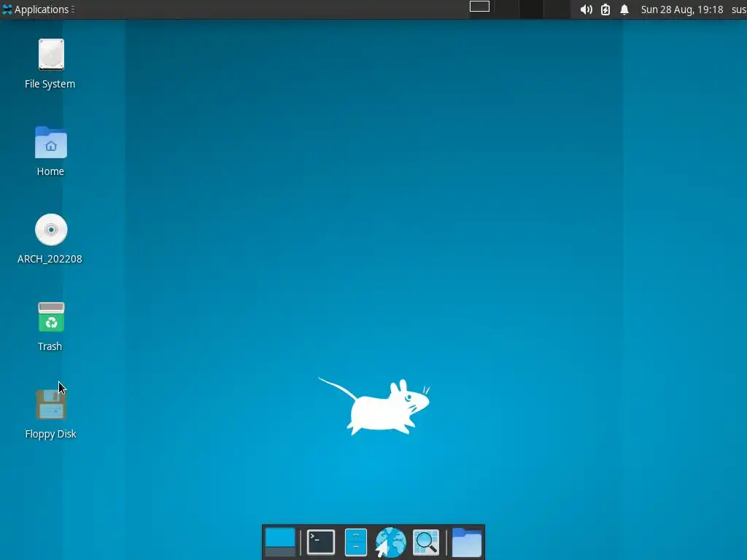Launch the terminal emulator from dock

[x=321, y=542]
